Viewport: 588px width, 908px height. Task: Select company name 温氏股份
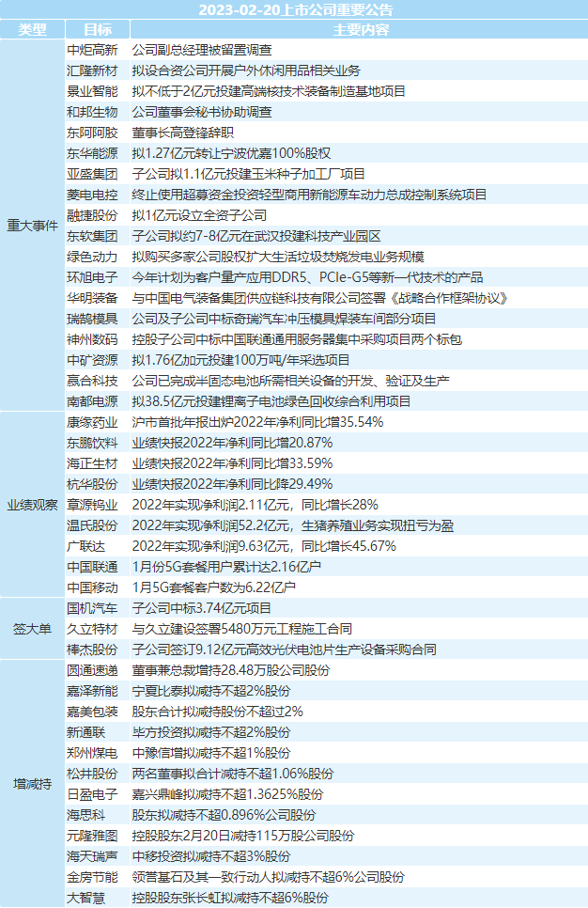point(92,525)
